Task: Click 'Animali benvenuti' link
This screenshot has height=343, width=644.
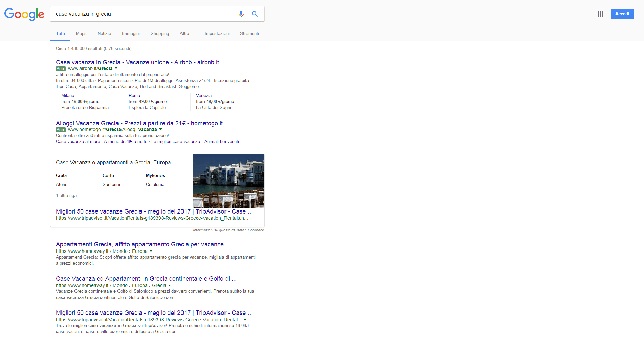Action: pos(221,142)
